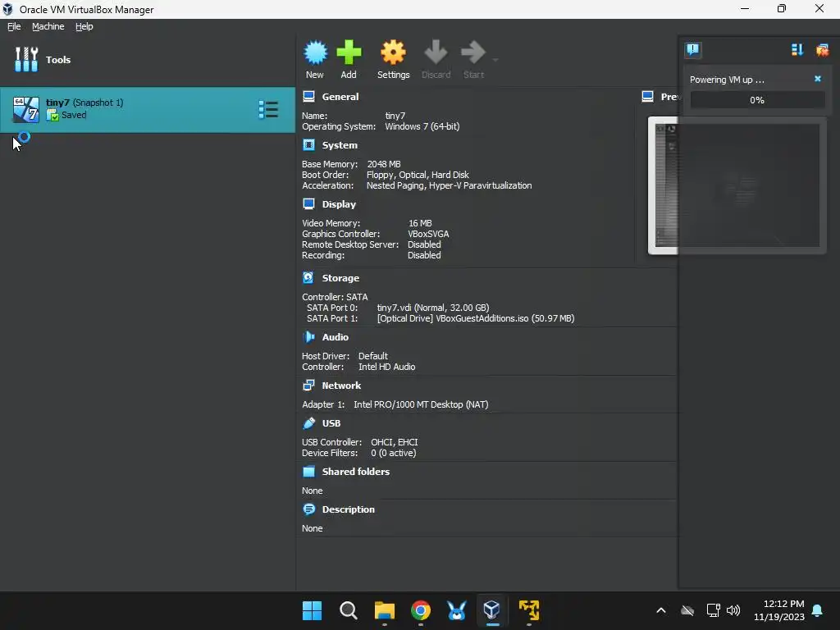Click the Shared folders section icon
This screenshot has height=630, width=840.
pyautogui.click(x=308, y=472)
